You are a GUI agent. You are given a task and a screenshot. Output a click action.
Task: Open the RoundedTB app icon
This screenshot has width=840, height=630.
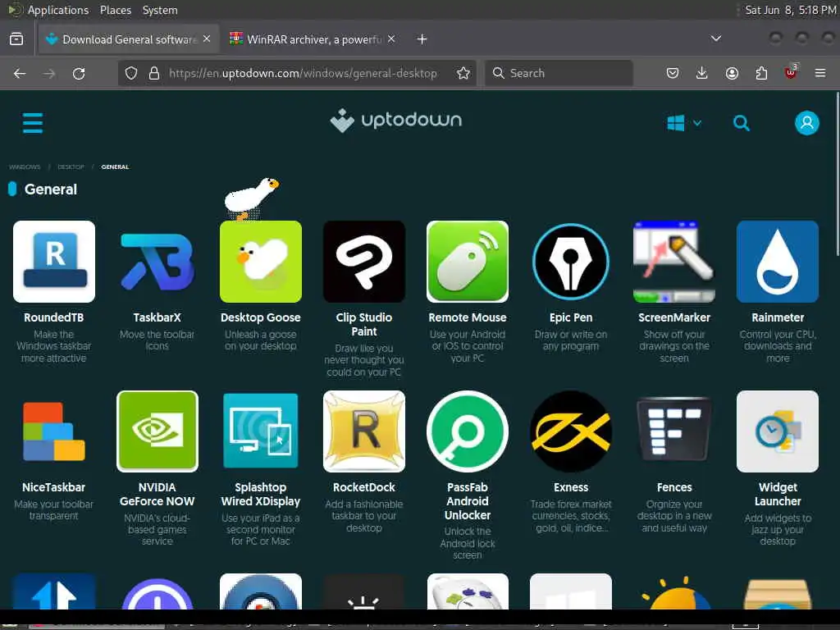54,262
